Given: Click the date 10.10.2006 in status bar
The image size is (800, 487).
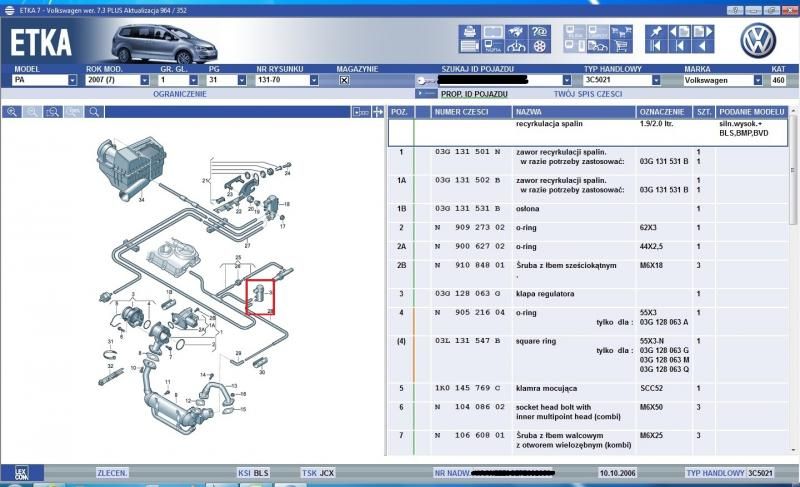Looking at the screenshot, I should [x=617, y=473].
